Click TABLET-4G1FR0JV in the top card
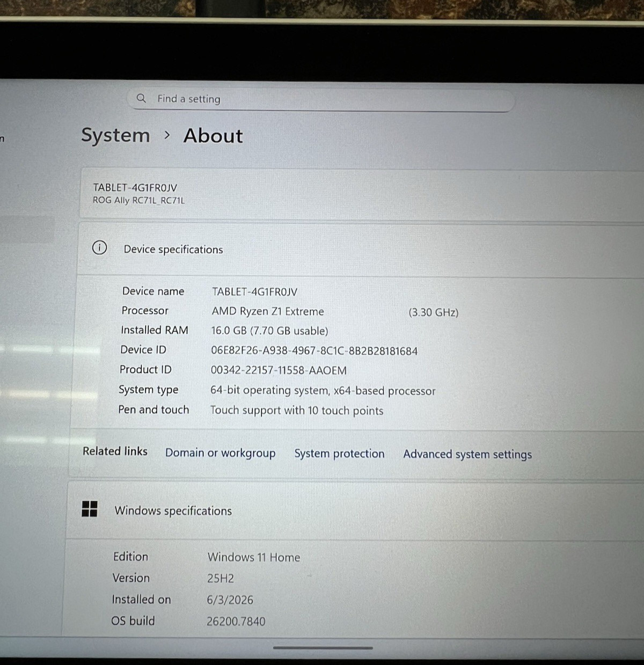This screenshot has height=665, width=644. (135, 187)
